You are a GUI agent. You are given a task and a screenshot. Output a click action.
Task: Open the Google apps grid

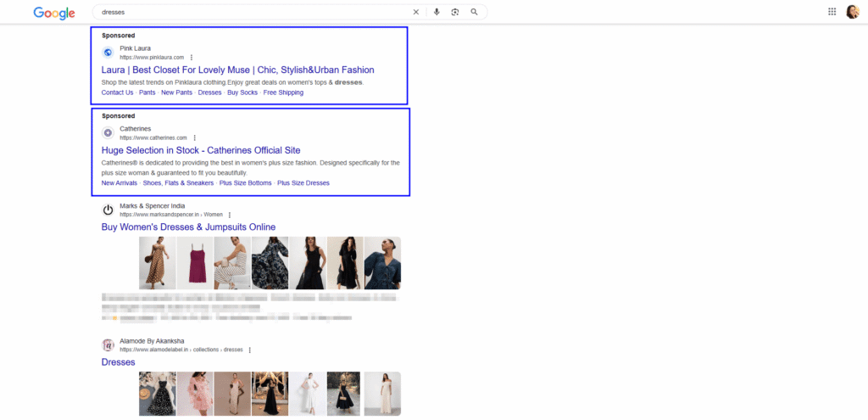832,12
